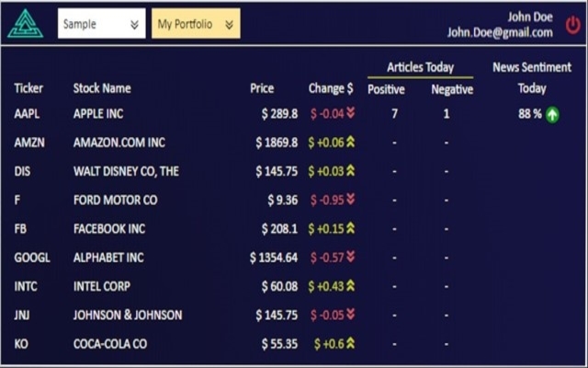Viewport: 588px width, 368px height.
Task: Click APPLE INC stock name
Action: click(98, 113)
